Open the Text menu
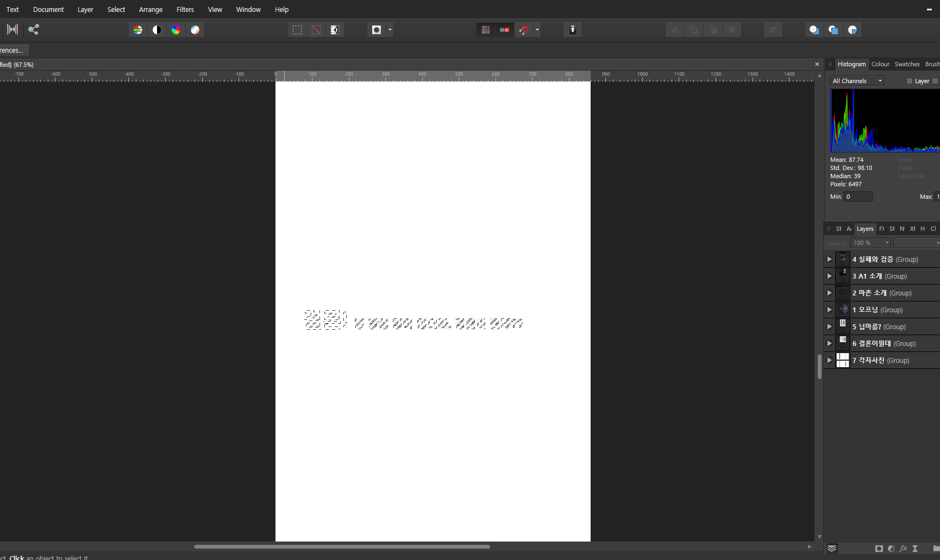Screen dimensions: 940x560 click(12, 10)
